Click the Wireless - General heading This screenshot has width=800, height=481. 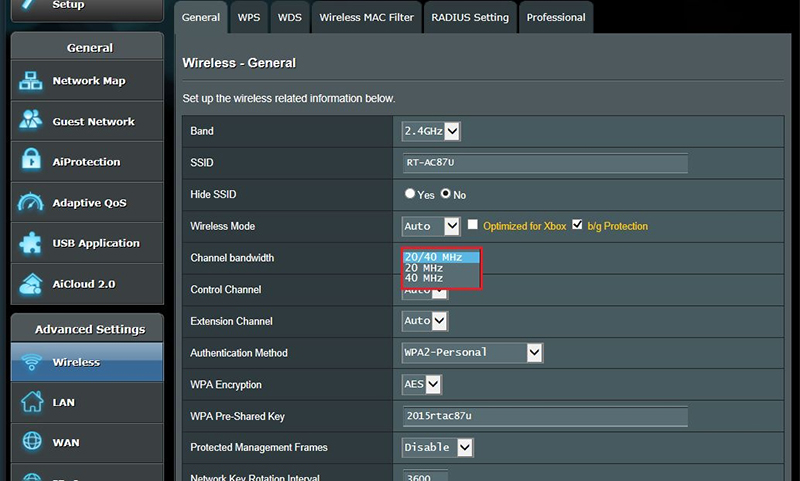(239, 63)
